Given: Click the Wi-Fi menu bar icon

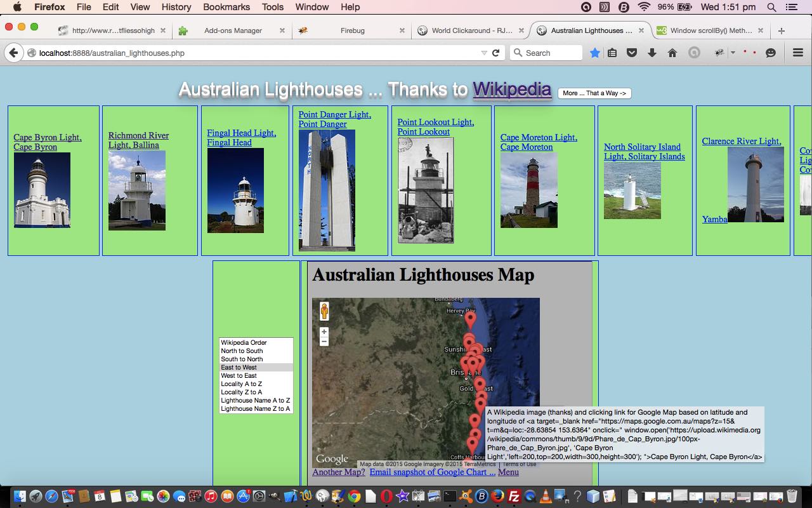Looking at the screenshot, I should pos(644,7).
